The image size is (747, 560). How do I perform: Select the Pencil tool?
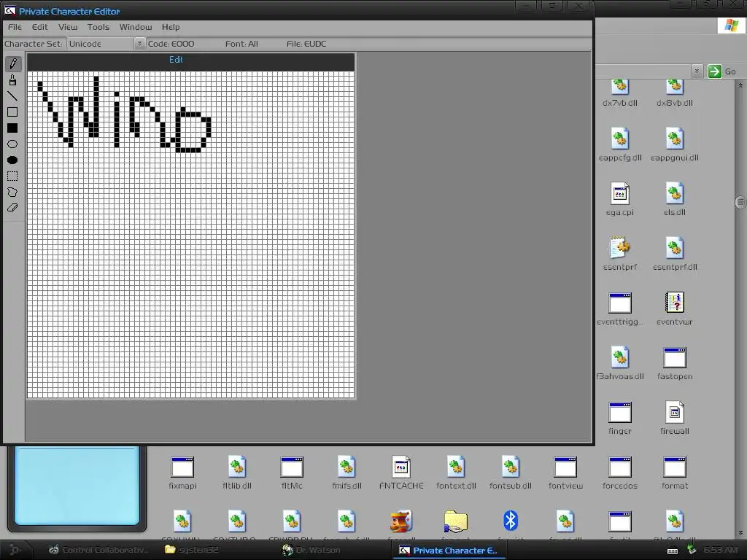click(13, 63)
